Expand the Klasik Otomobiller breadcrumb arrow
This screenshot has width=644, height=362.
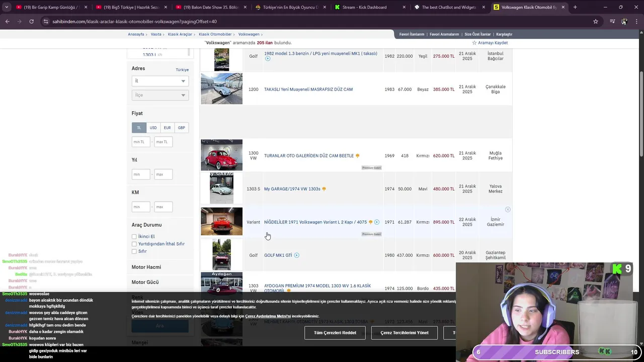234,34
